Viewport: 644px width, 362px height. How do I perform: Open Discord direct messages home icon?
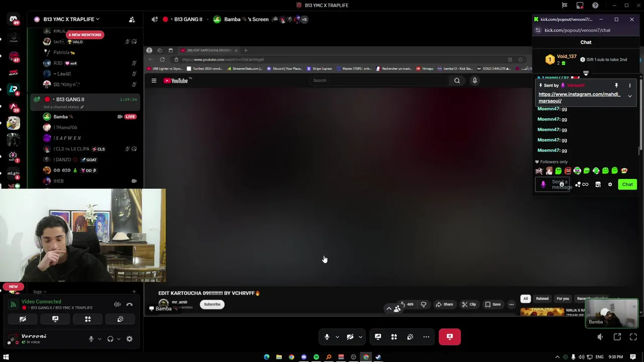(x=14, y=19)
